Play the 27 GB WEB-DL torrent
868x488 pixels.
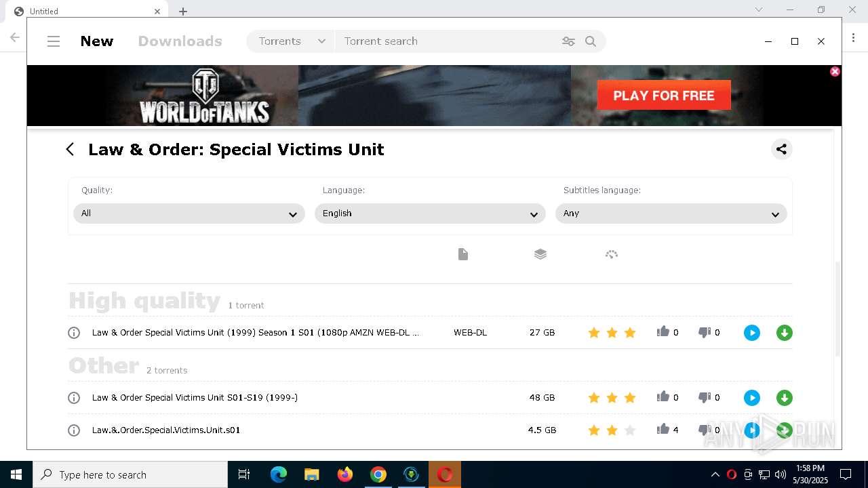(751, 333)
